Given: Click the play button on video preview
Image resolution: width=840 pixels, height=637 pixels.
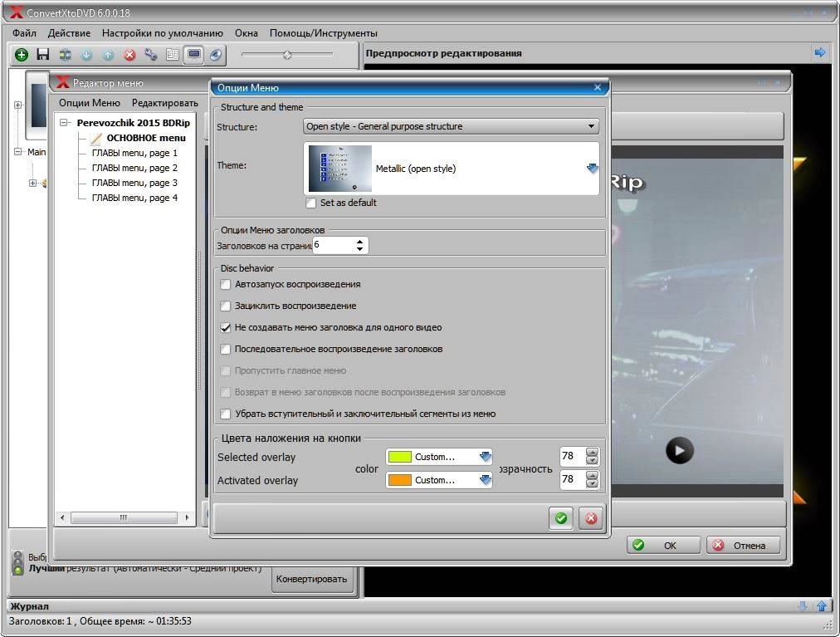Looking at the screenshot, I should (679, 450).
